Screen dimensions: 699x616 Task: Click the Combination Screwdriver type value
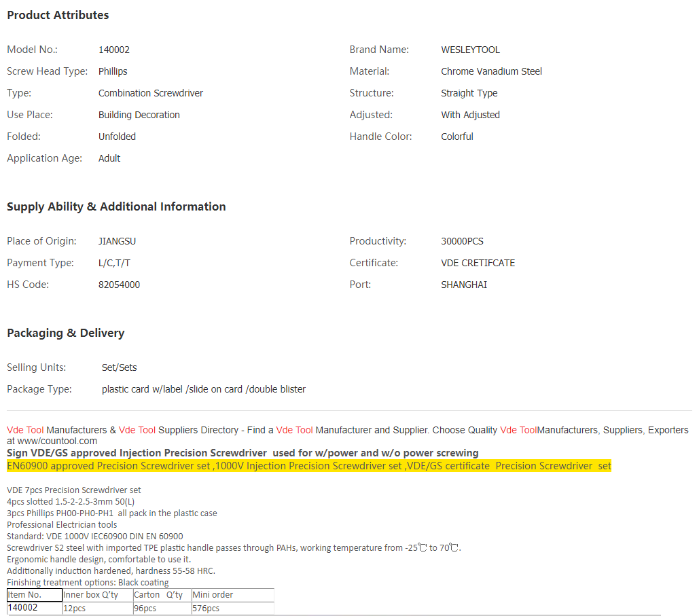point(150,93)
